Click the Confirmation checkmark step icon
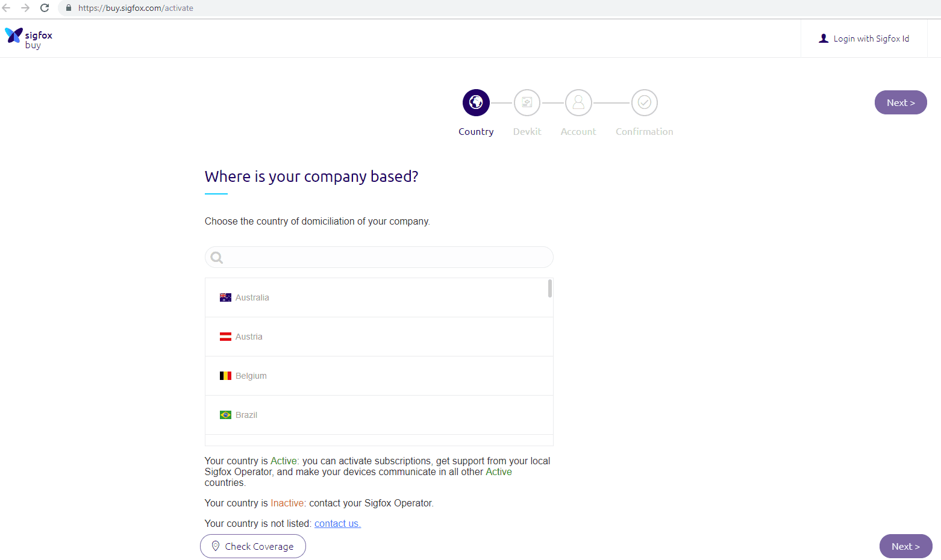The image size is (941, 560). pyautogui.click(x=644, y=102)
